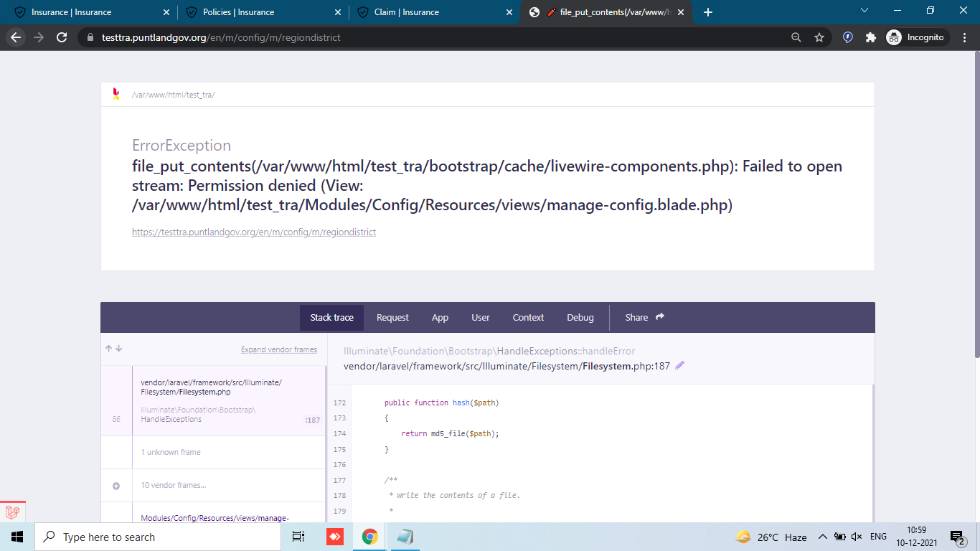Image resolution: width=980 pixels, height=551 pixels.
Task: Open a new browser tab
Action: [x=708, y=12]
